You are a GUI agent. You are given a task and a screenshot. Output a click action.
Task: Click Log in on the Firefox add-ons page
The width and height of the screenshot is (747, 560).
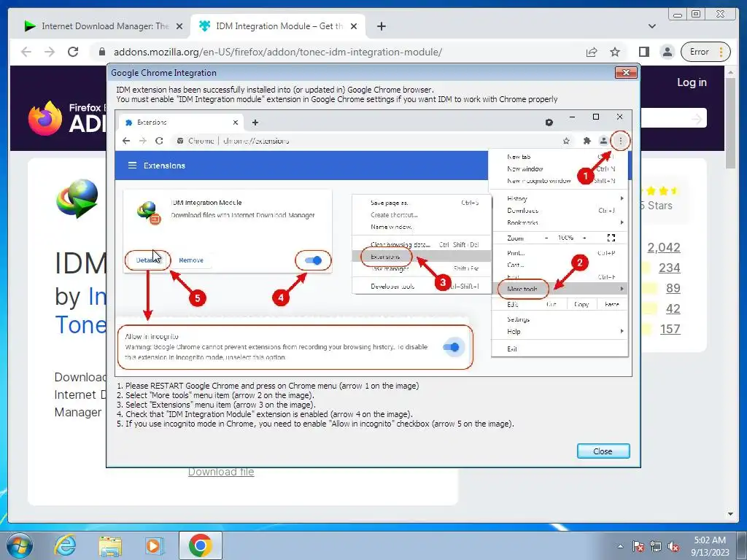coord(692,82)
